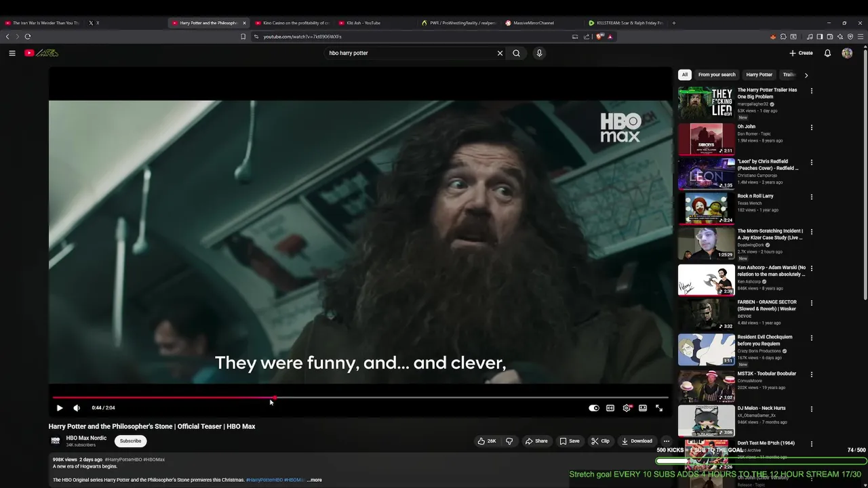The image size is (868, 488).
Task: Open options for FARBEN - ORANGE SECTOR
Action: 811,303
